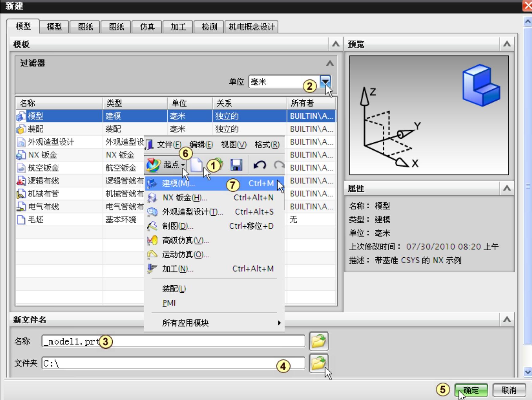Click the 电气布线 template row icon
Screen dimensions: 532x400
pyautogui.click(x=21, y=207)
